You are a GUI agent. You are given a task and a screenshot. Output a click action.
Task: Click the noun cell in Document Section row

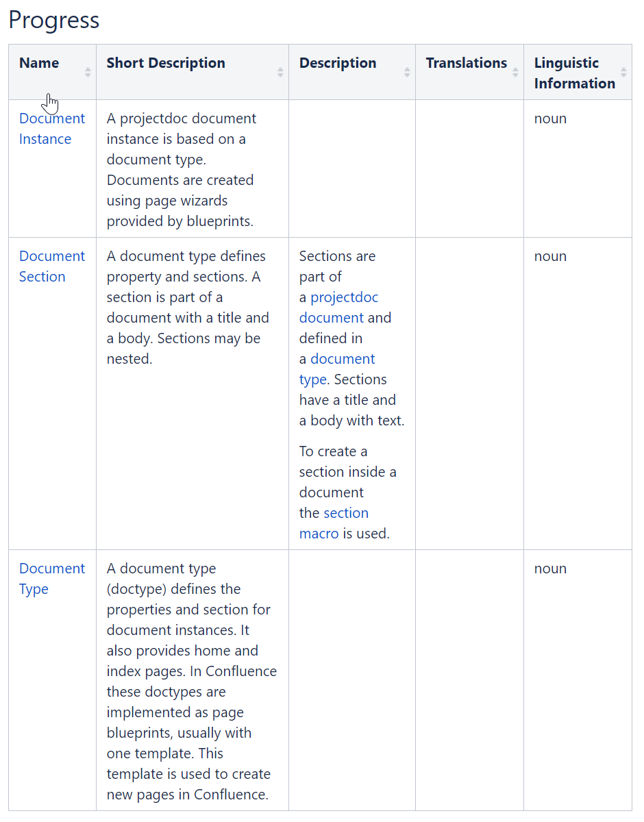(x=550, y=256)
